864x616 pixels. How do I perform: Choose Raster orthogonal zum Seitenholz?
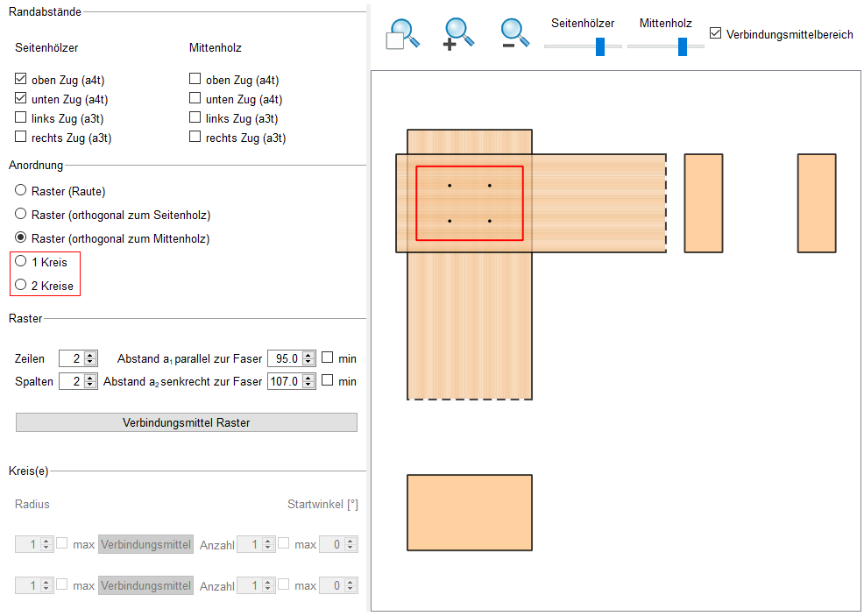[x=21, y=214]
